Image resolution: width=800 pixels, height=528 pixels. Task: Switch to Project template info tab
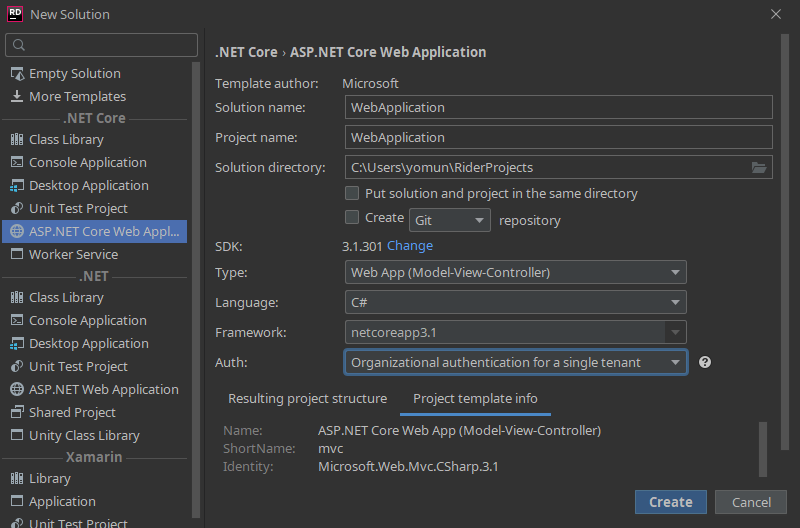475,398
